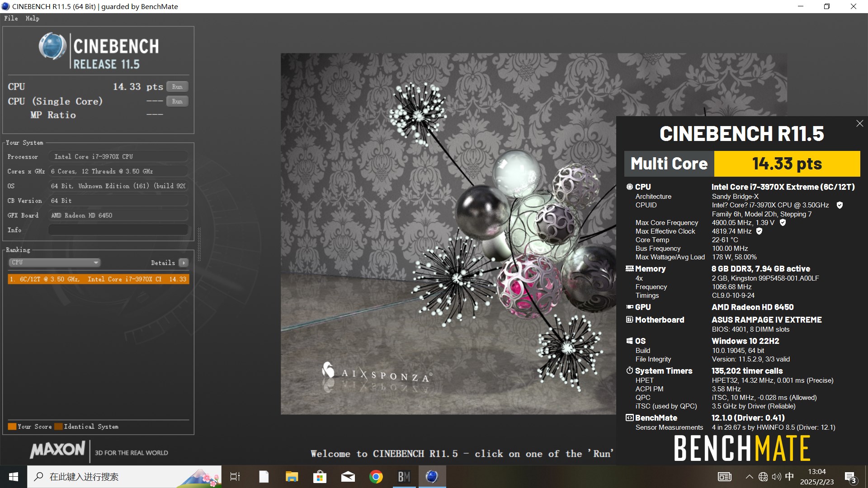The width and height of the screenshot is (868, 488).
Task: Click the Processor field Intel Core i7-3970X
Action: click(118, 157)
